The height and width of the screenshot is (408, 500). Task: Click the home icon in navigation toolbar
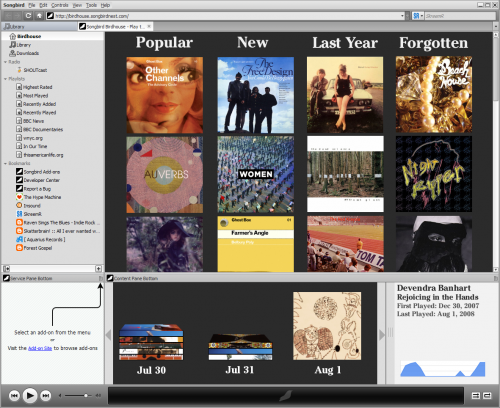pos(39,16)
